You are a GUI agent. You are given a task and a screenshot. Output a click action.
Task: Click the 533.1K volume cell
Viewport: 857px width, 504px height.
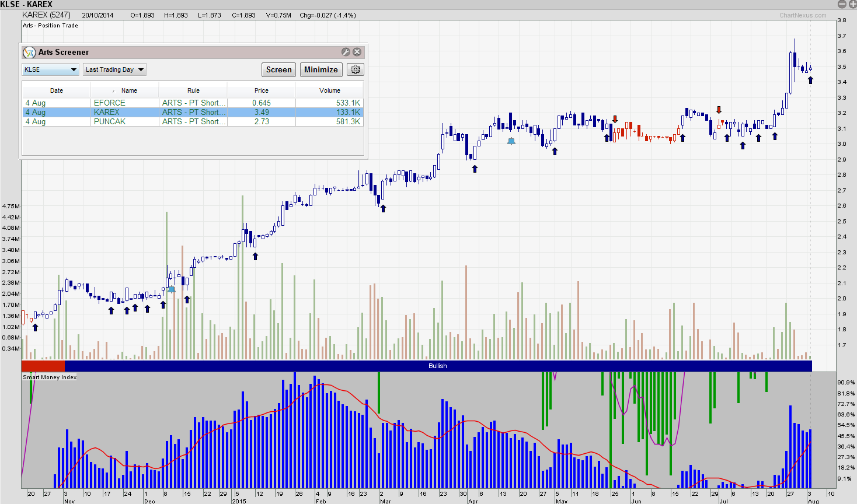point(330,103)
